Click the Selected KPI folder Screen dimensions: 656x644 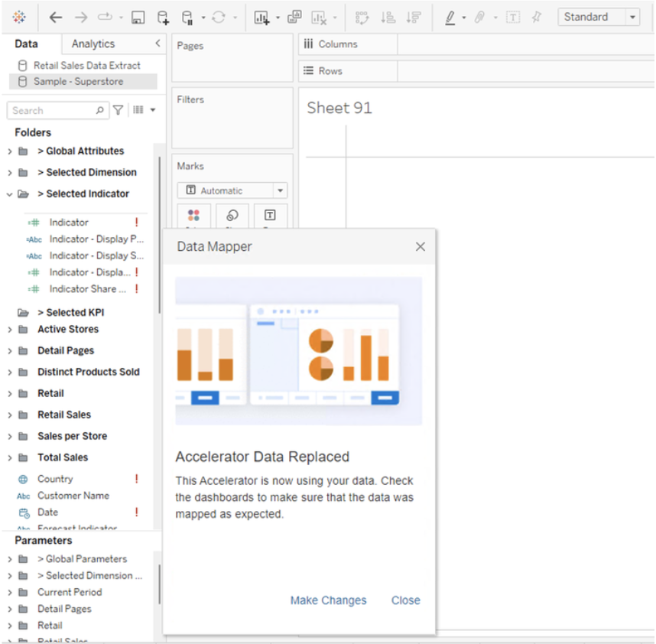click(70, 313)
